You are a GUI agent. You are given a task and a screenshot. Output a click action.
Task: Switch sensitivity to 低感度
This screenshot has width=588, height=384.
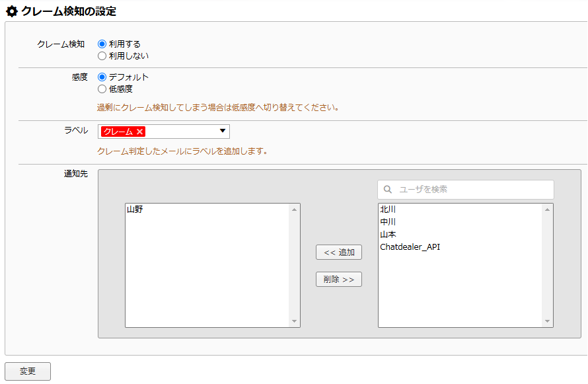coord(102,89)
